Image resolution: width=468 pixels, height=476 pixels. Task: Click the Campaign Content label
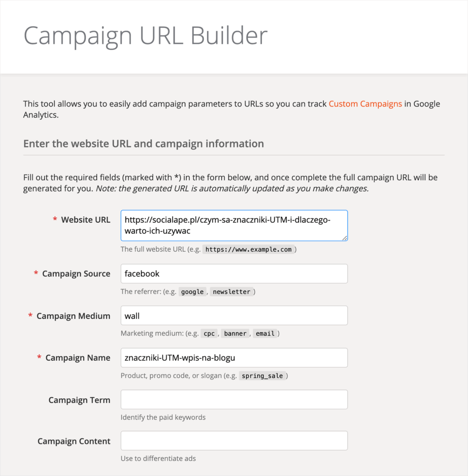point(74,441)
